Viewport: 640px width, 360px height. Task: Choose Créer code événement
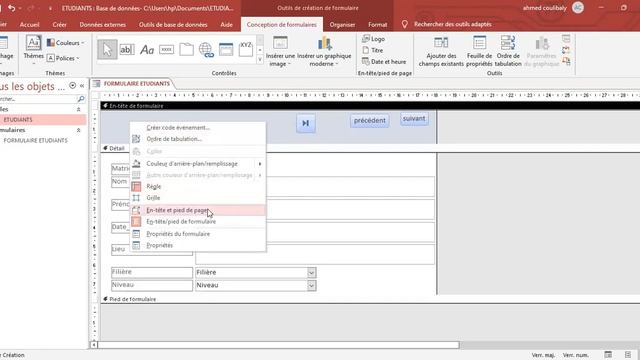tap(198, 128)
